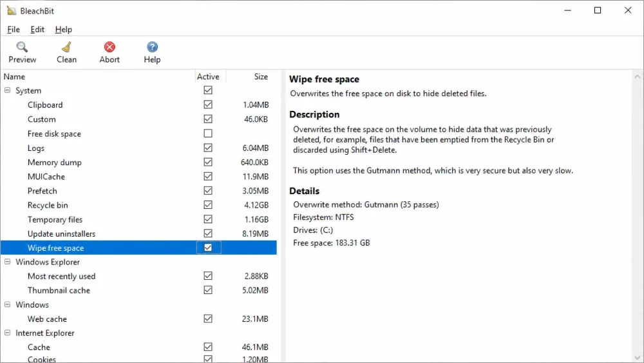Select the Memory dump row
The width and height of the screenshot is (644, 363).
tap(138, 162)
